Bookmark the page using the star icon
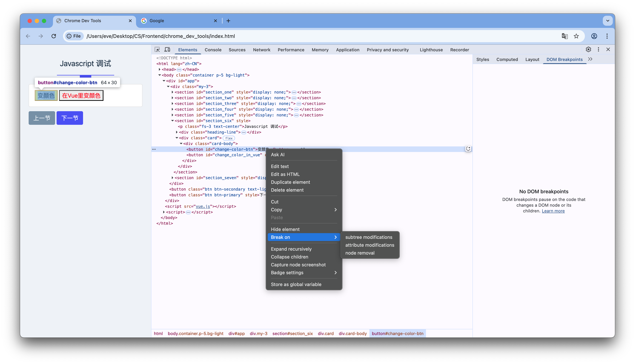The image size is (635, 364). click(576, 36)
